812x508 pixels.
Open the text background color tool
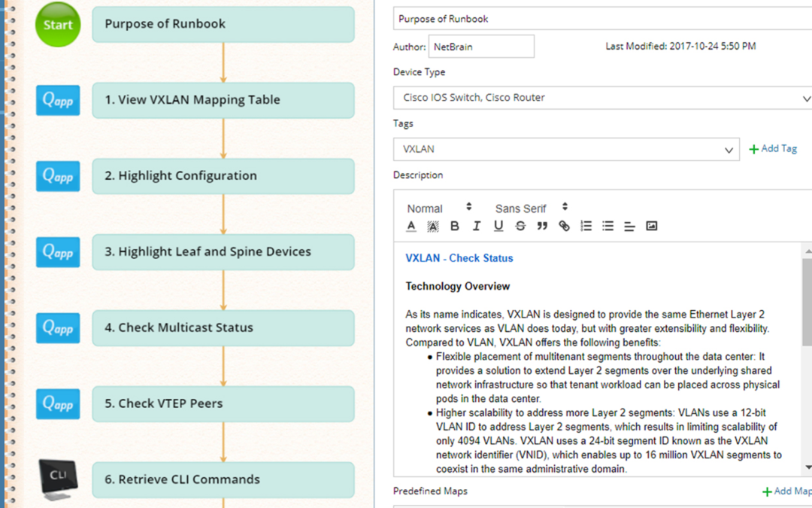[x=433, y=226]
